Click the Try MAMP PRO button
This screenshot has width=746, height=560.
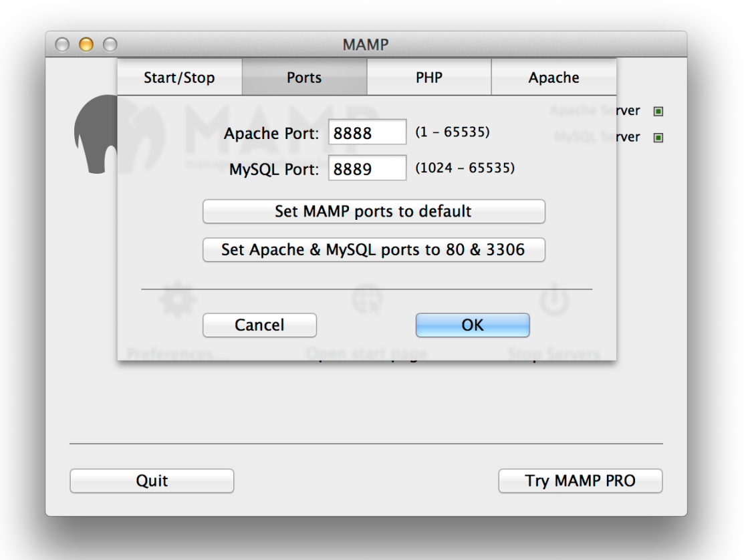[580, 480]
